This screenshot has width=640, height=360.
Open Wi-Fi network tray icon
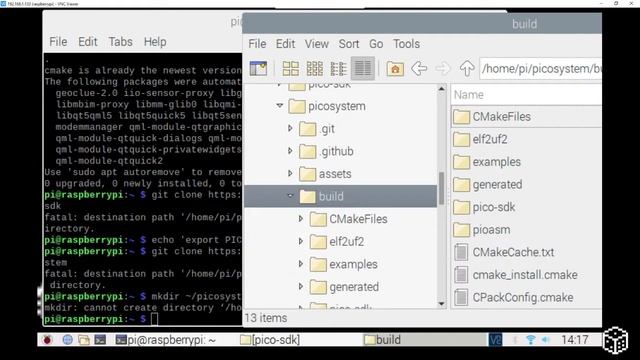(x=530, y=340)
